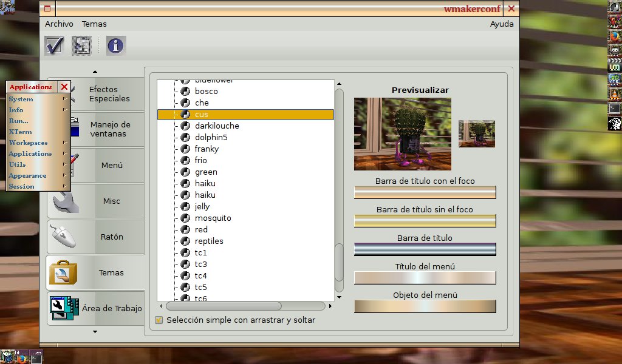This screenshot has height=364, width=622.
Task: Open the terminal icon in right dock
Action: pos(615,109)
